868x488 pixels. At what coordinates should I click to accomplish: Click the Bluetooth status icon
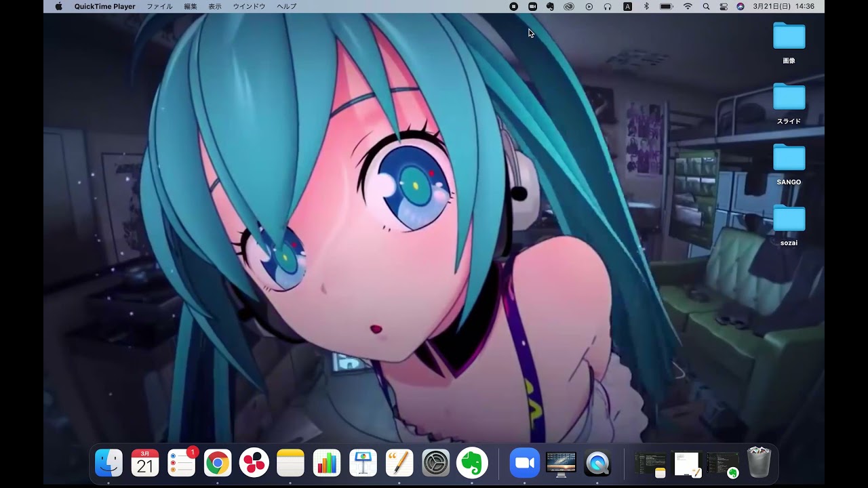coord(646,6)
